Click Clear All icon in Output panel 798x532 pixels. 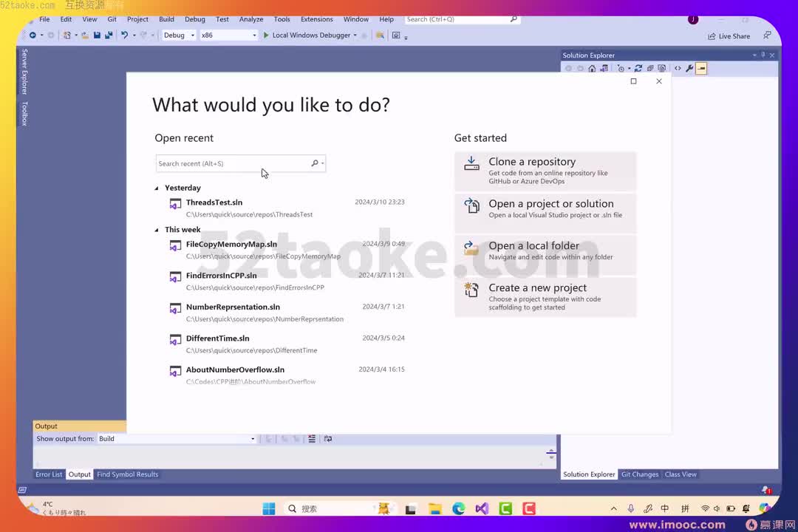click(312, 438)
